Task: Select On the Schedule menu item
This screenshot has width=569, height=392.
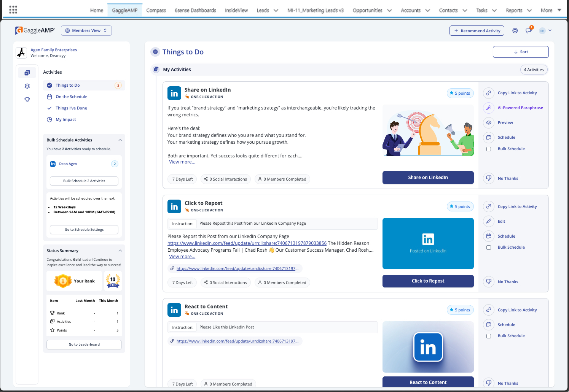Action: (x=72, y=97)
